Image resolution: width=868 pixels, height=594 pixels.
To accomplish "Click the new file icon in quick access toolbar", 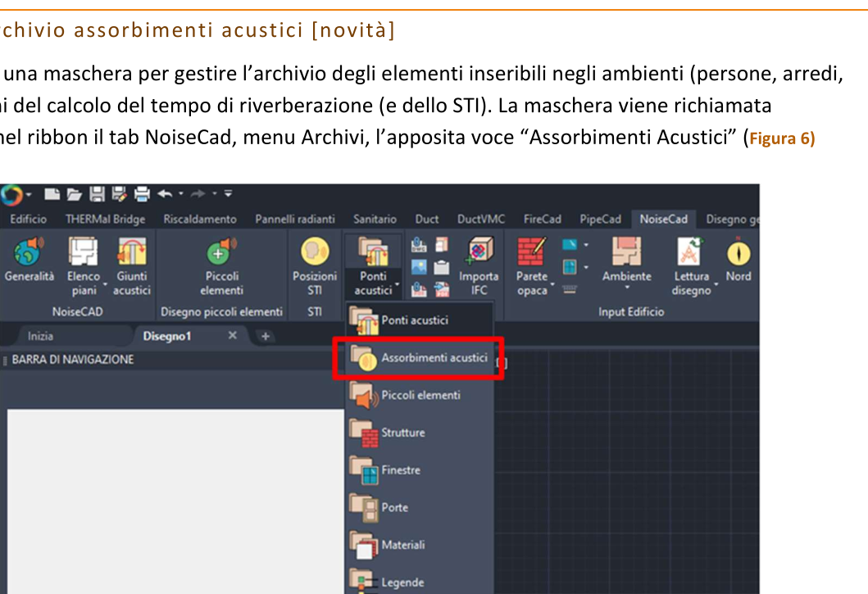I will point(52,193).
